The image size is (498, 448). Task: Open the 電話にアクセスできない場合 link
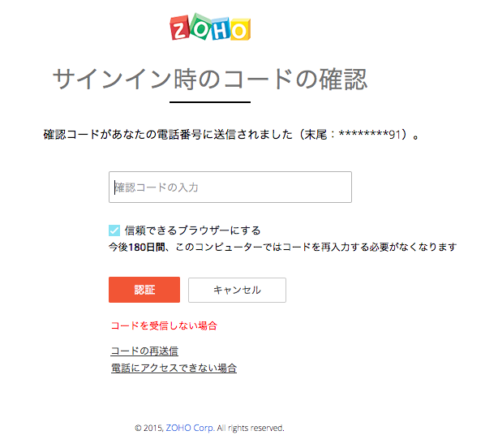tap(174, 368)
